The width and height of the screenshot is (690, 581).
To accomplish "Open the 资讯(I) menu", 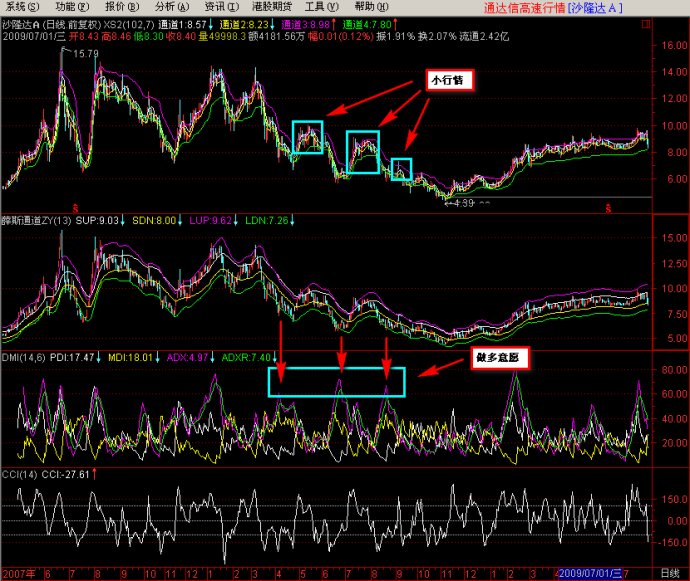I will tap(222, 7).
